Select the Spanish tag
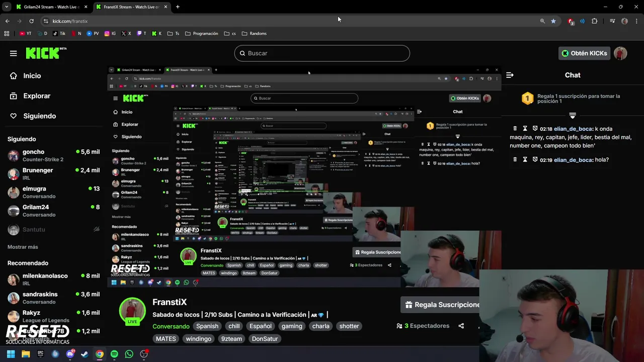This screenshot has height=362, width=644. pos(207,326)
